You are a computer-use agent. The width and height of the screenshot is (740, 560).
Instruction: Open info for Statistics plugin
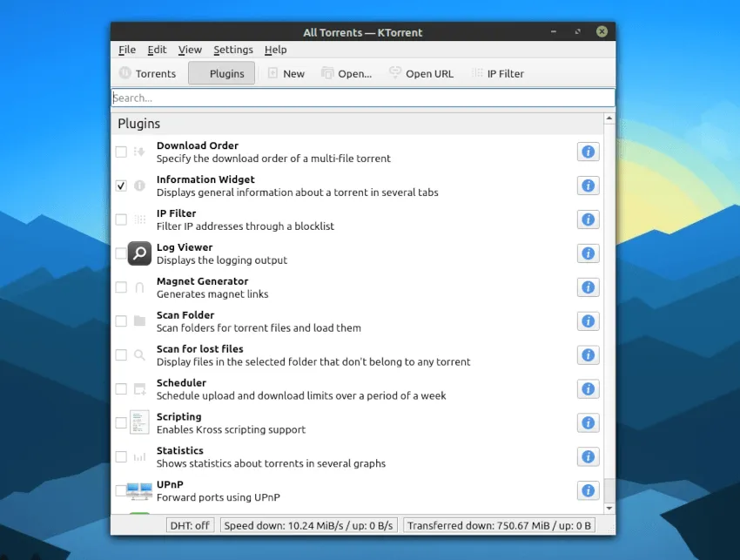[x=588, y=456]
